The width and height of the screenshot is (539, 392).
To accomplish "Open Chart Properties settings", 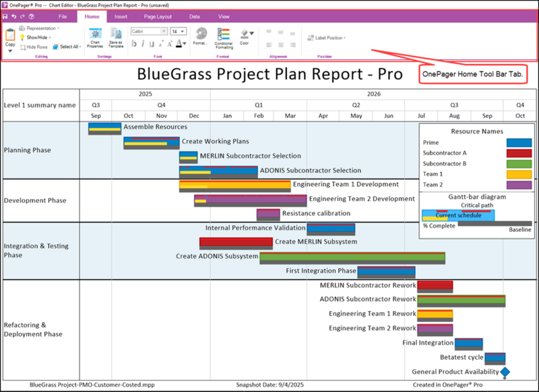I will click(95, 38).
